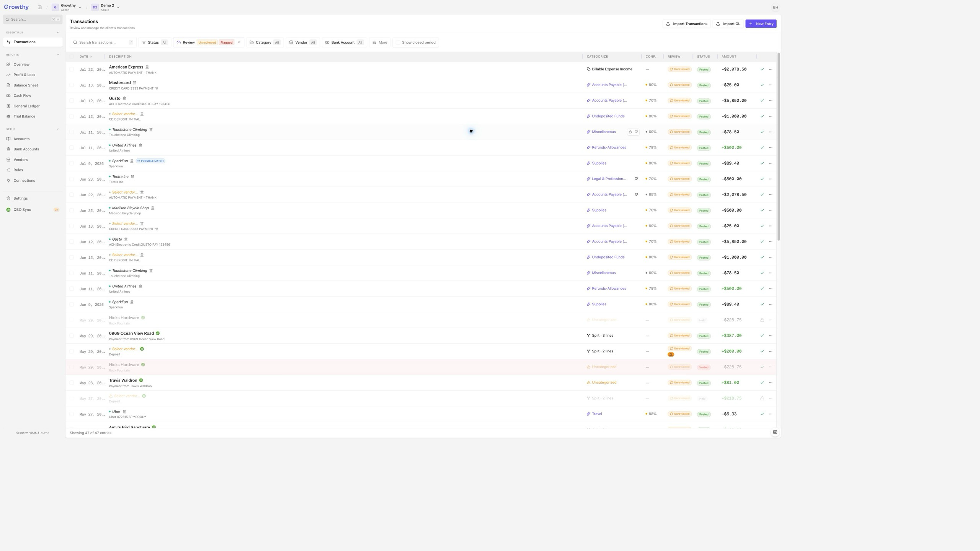Open more options for Travis Waldron row
This screenshot has height=551, width=980.
tap(771, 383)
